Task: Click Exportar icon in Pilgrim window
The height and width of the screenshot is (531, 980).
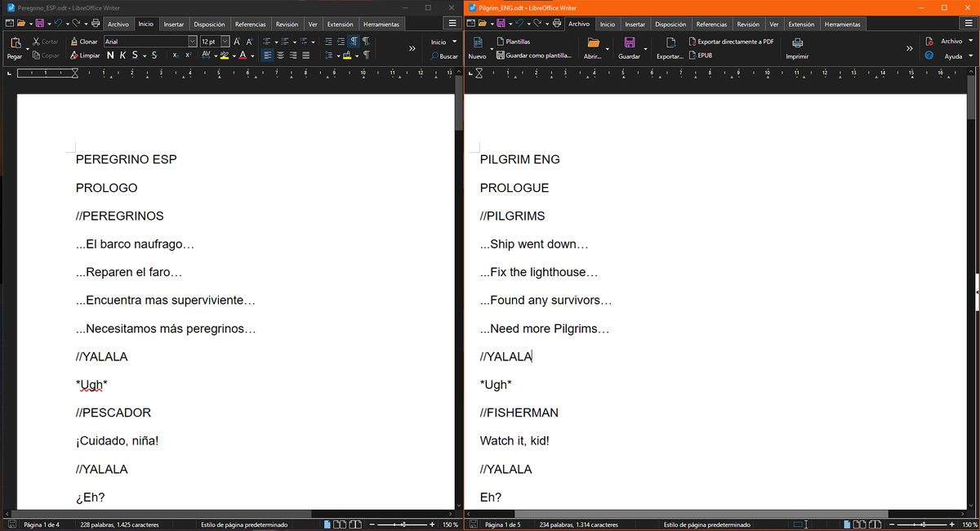Action: click(x=671, y=42)
